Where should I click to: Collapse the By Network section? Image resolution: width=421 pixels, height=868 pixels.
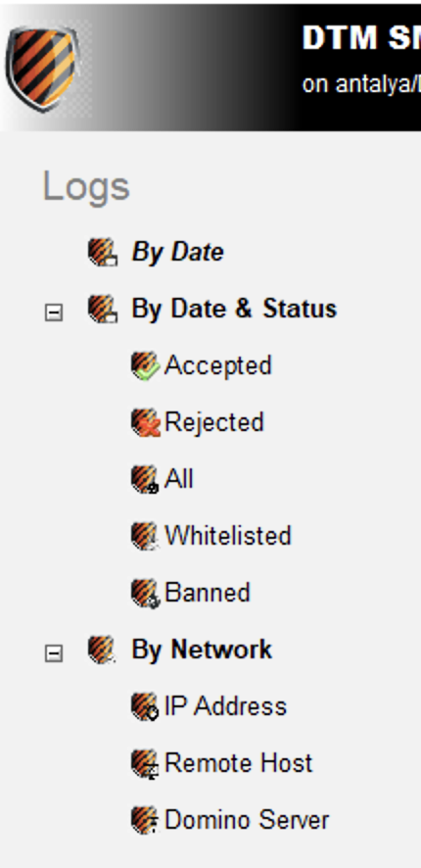click(54, 653)
